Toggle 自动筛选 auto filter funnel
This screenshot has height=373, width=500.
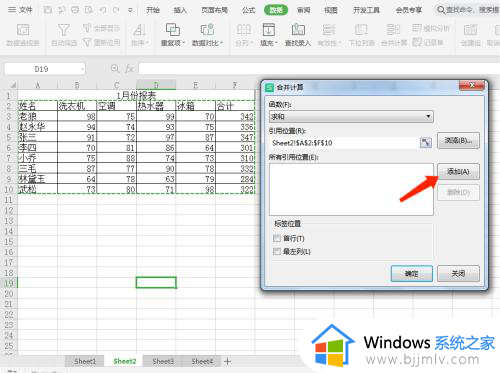click(x=64, y=35)
